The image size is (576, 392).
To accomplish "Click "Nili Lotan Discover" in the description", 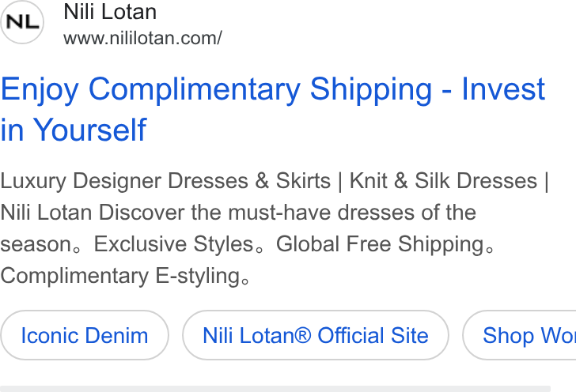I will click(93, 213).
